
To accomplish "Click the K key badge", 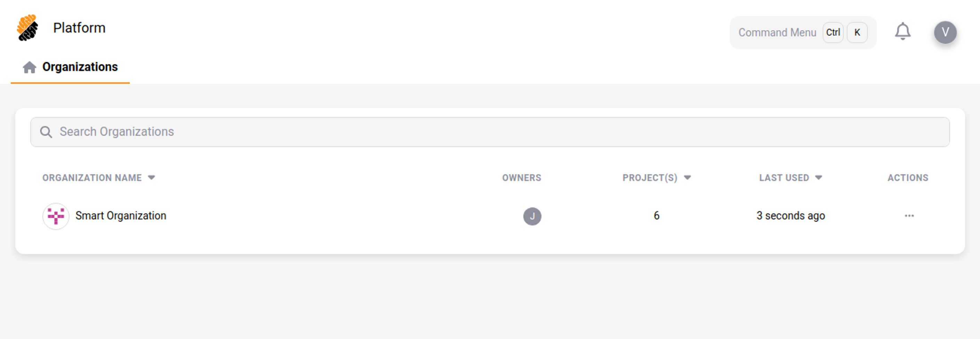I will coord(857,33).
